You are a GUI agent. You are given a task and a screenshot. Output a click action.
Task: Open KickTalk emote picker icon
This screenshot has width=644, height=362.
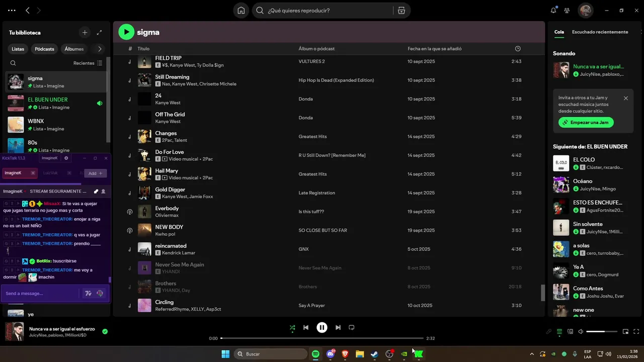(x=100, y=293)
